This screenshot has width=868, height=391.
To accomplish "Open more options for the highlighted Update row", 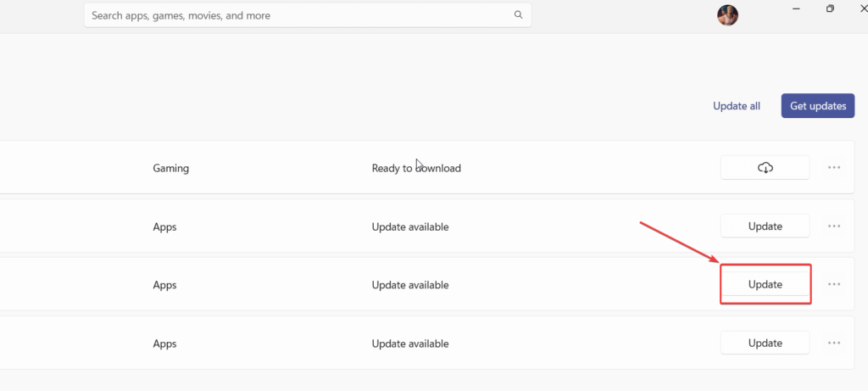I will (834, 285).
